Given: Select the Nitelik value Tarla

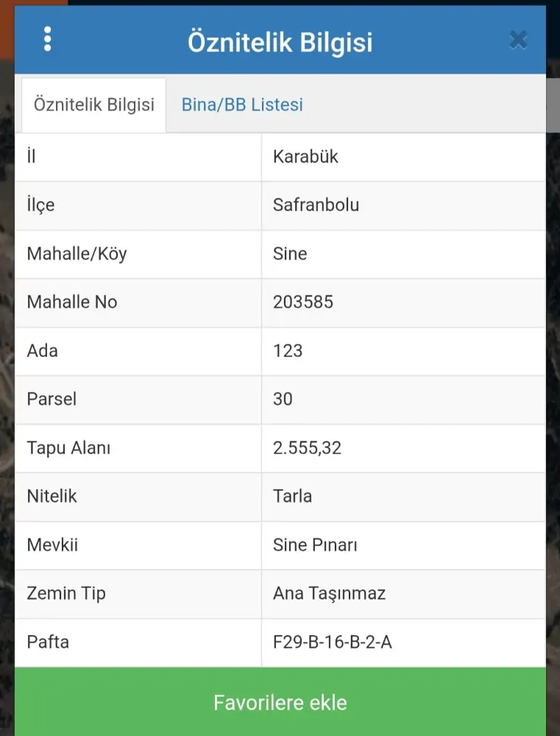Looking at the screenshot, I should point(292,496).
